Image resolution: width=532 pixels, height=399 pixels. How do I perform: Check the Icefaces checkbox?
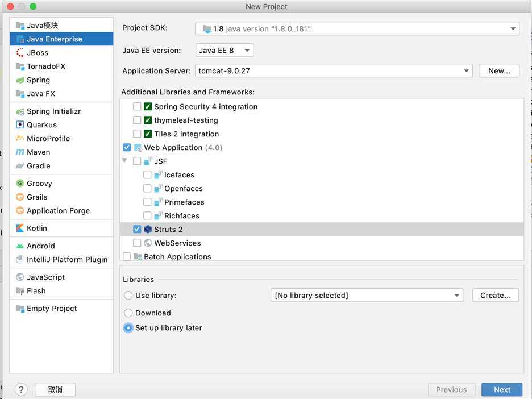click(x=147, y=174)
